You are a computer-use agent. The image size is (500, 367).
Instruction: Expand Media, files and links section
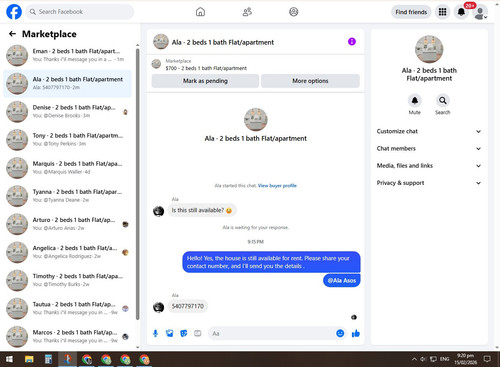click(429, 166)
